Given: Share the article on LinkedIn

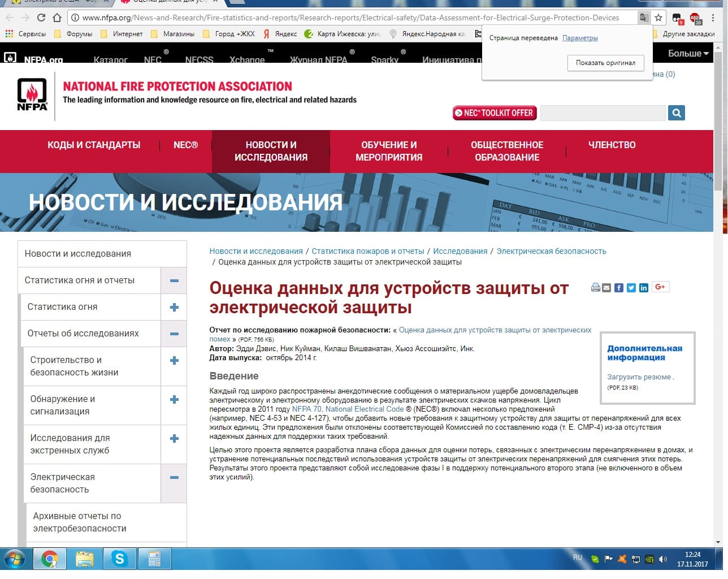Looking at the screenshot, I should (x=644, y=288).
